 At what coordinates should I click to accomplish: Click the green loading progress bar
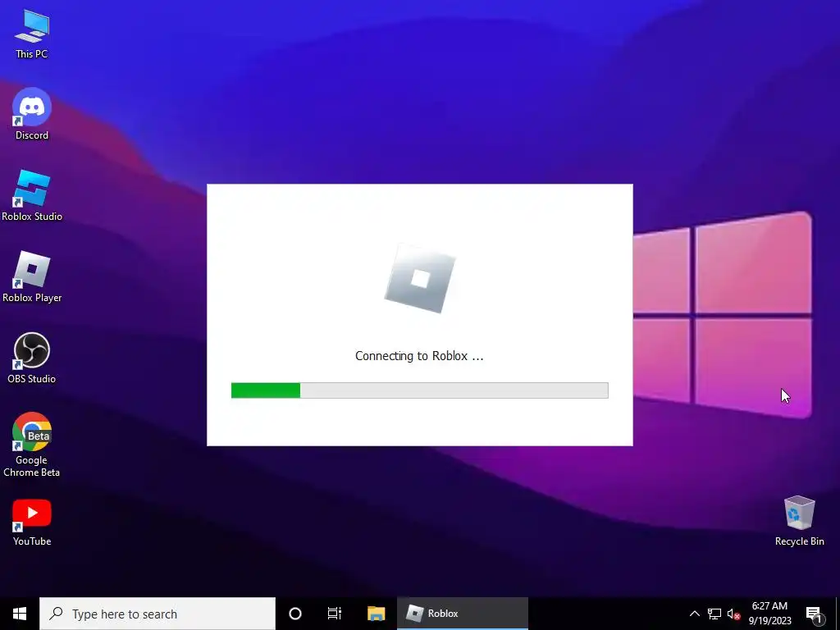coord(419,390)
